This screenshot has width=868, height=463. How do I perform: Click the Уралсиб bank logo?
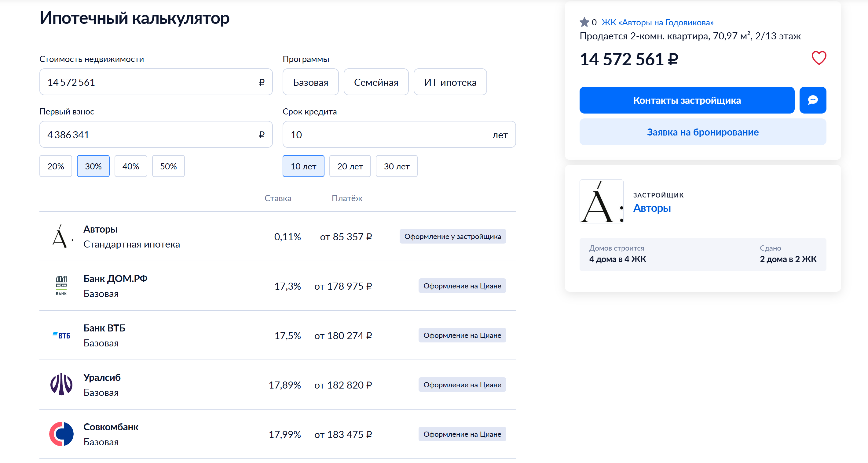coord(61,384)
